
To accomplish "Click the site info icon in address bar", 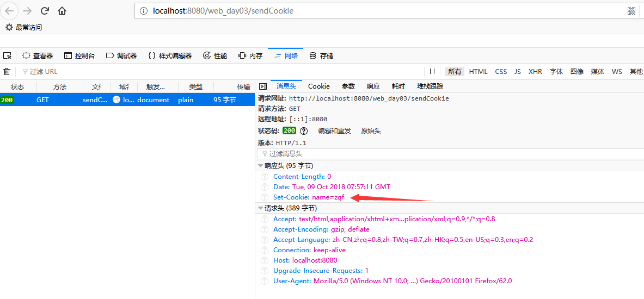I will click(x=144, y=11).
